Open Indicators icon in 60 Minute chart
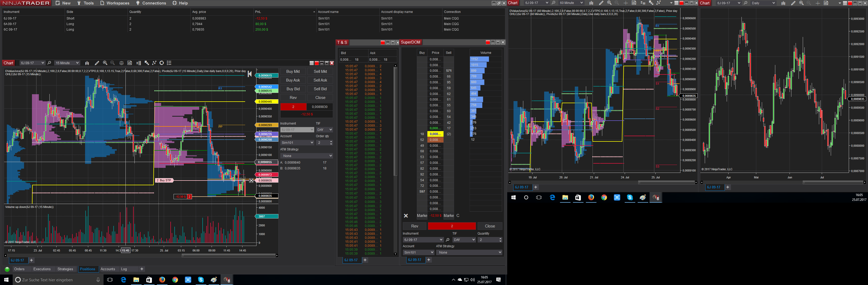 coord(651,3)
